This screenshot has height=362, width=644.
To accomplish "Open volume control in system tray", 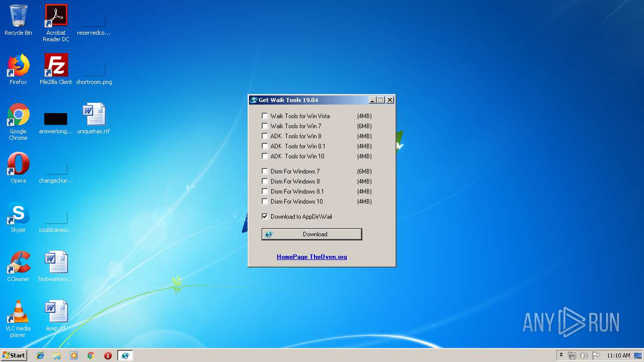I will [x=584, y=355].
